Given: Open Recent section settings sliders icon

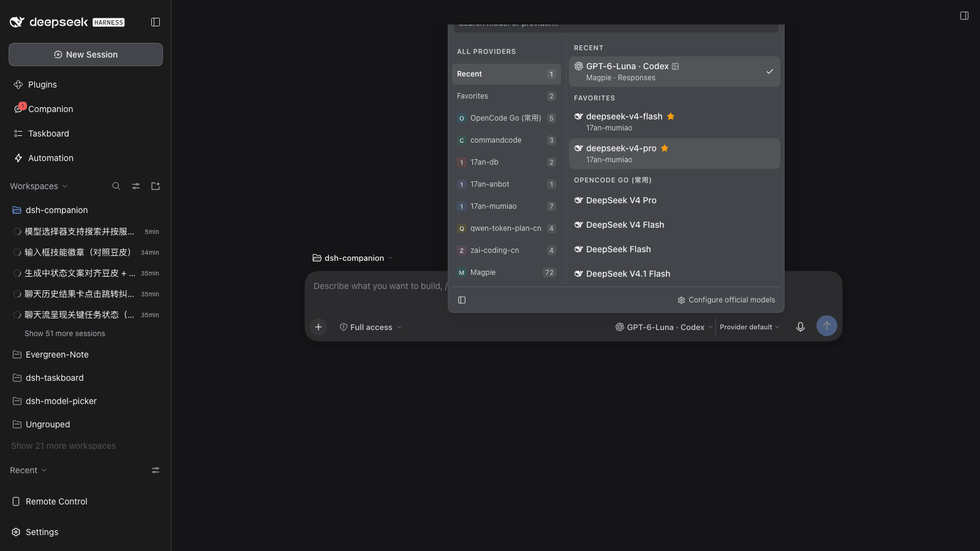Looking at the screenshot, I should (156, 470).
